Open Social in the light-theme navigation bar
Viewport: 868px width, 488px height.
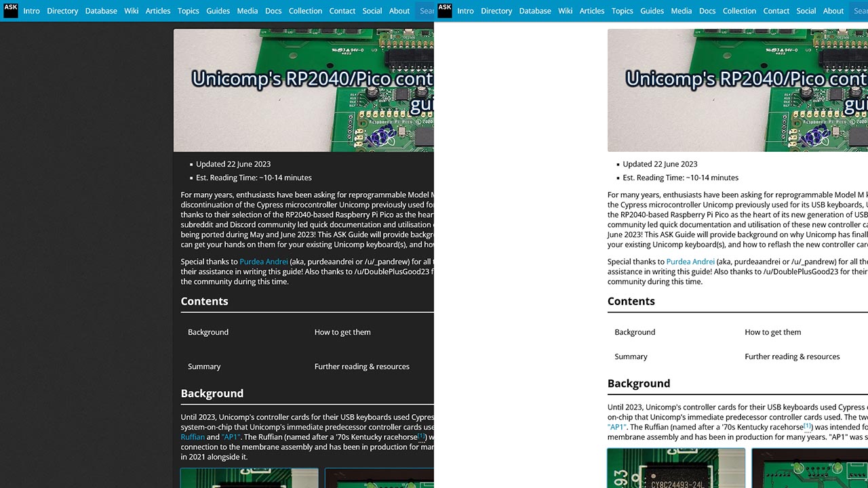click(806, 11)
